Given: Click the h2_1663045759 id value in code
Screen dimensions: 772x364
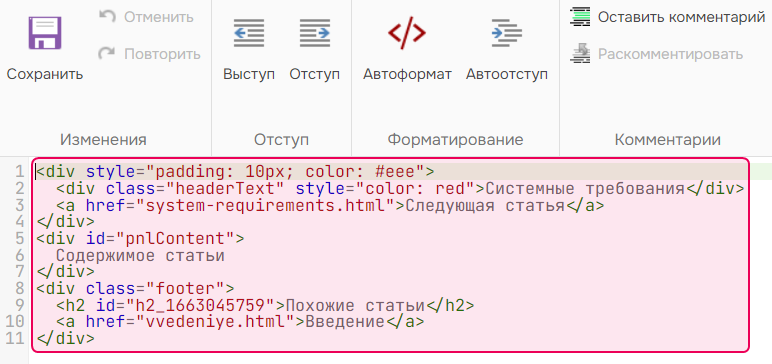Looking at the screenshot, I should coord(200,305).
